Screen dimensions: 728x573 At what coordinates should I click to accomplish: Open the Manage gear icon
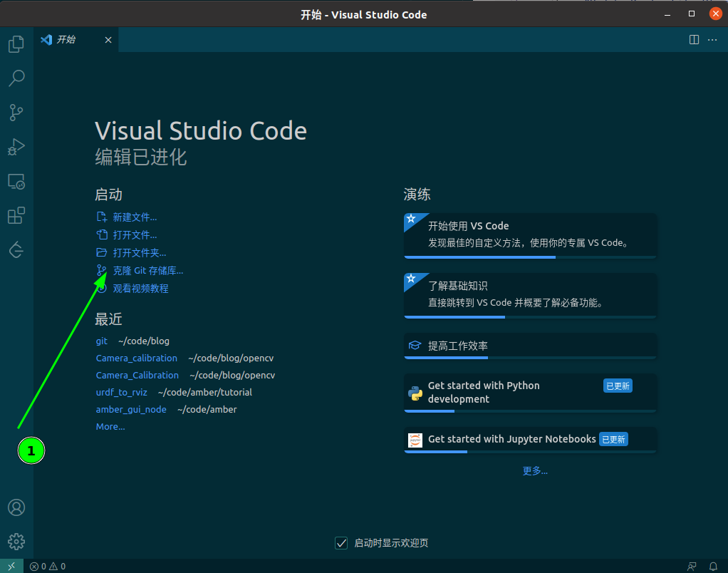16,542
